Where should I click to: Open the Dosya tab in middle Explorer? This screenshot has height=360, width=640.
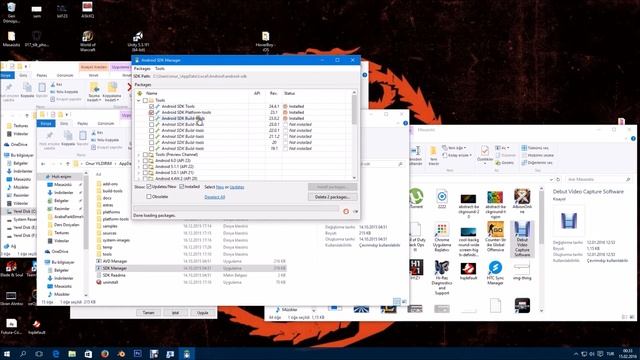pos(46,123)
